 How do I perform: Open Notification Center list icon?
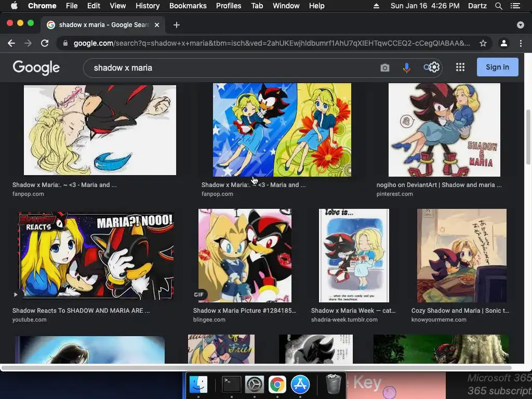click(x=515, y=6)
